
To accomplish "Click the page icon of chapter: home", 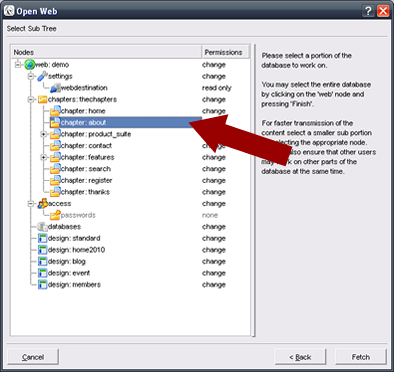I will point(55,111).
